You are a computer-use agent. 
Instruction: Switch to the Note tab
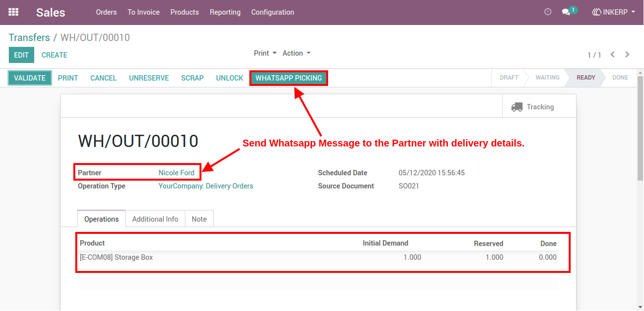[x=199, y=219]
